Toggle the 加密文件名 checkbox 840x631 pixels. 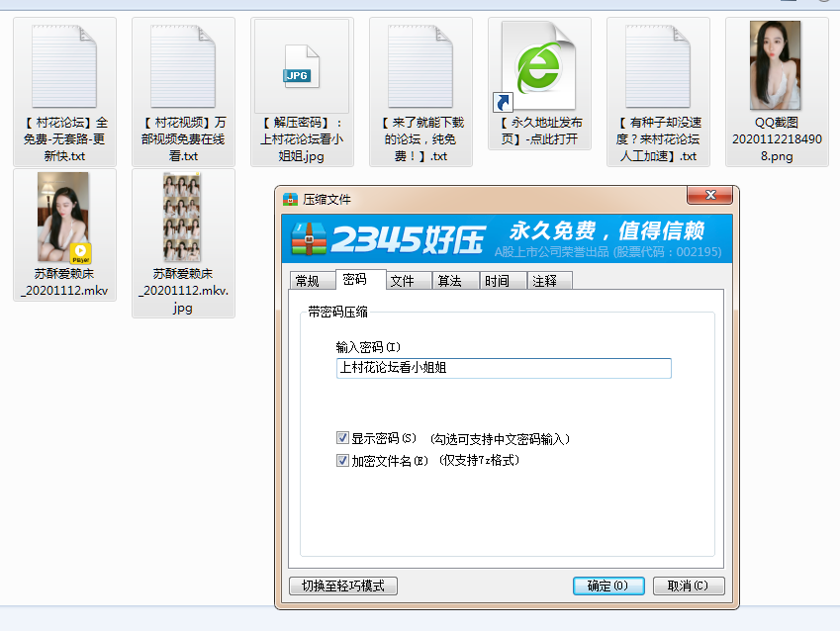[343, 460]
